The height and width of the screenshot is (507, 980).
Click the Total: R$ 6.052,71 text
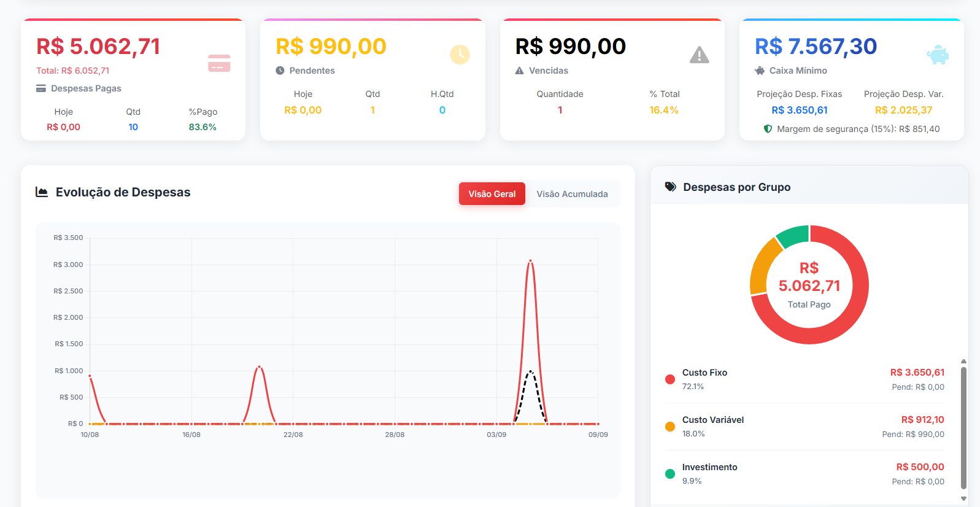[x=73, y=71]
